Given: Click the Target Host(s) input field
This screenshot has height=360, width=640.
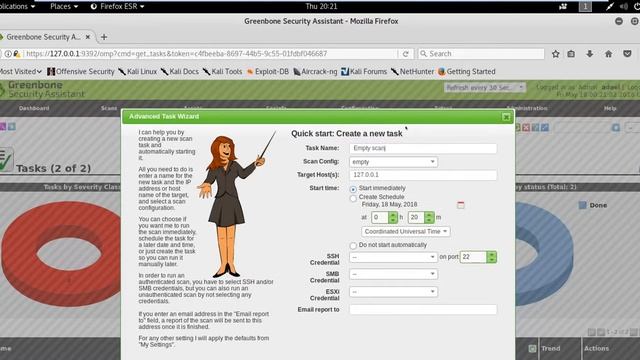Looking at the screenshot, I should click(x=423, y=175).
